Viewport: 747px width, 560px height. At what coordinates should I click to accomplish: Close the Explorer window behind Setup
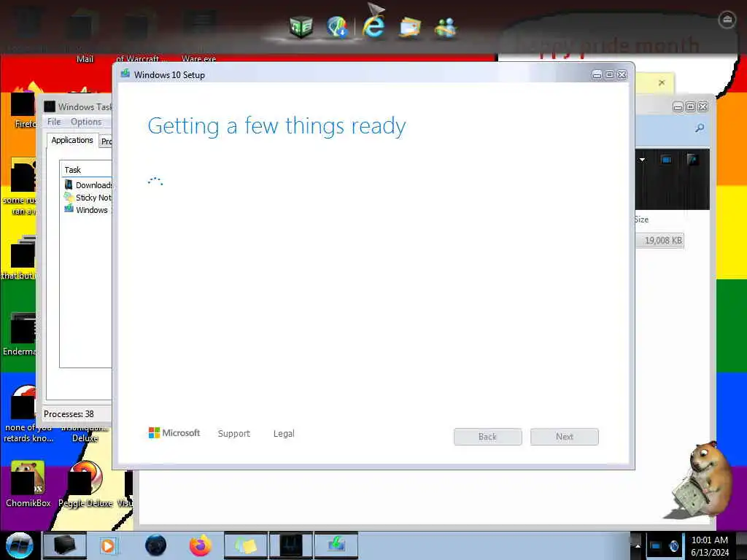click(703, 107)
